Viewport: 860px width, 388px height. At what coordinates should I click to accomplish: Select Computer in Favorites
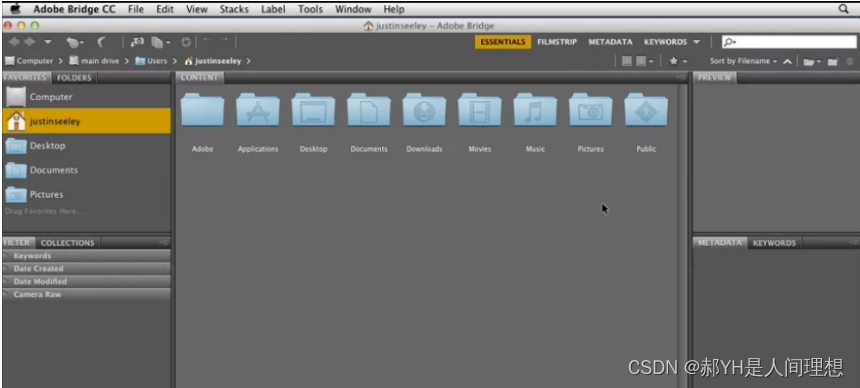click(x=86, y=97)
